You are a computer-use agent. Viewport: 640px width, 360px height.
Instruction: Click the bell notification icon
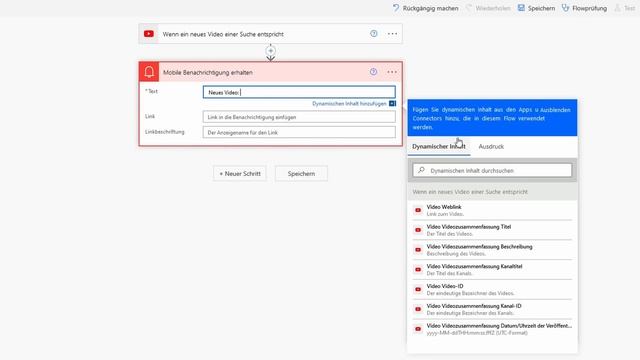point(149,72)
